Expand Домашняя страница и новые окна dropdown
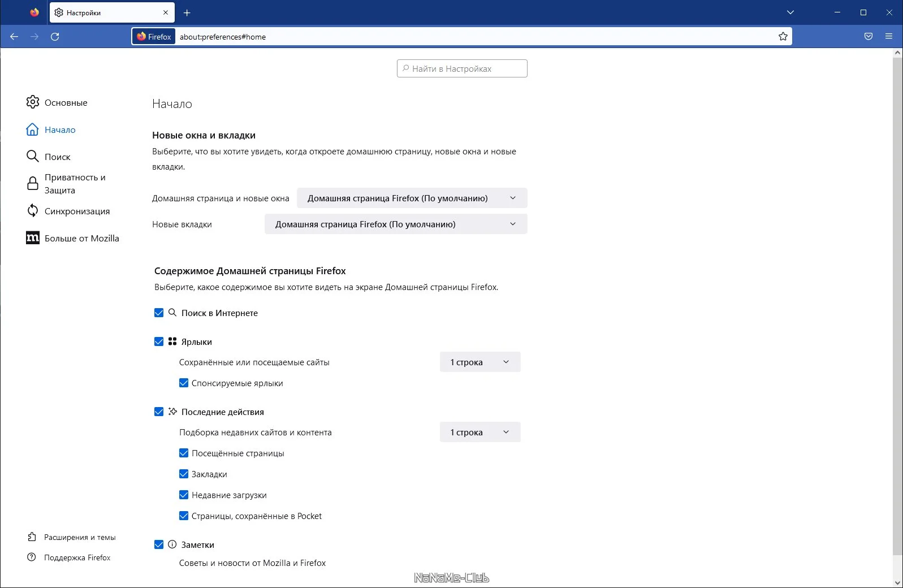The height and width of the screenshot is (588, 903). [412, 198]
